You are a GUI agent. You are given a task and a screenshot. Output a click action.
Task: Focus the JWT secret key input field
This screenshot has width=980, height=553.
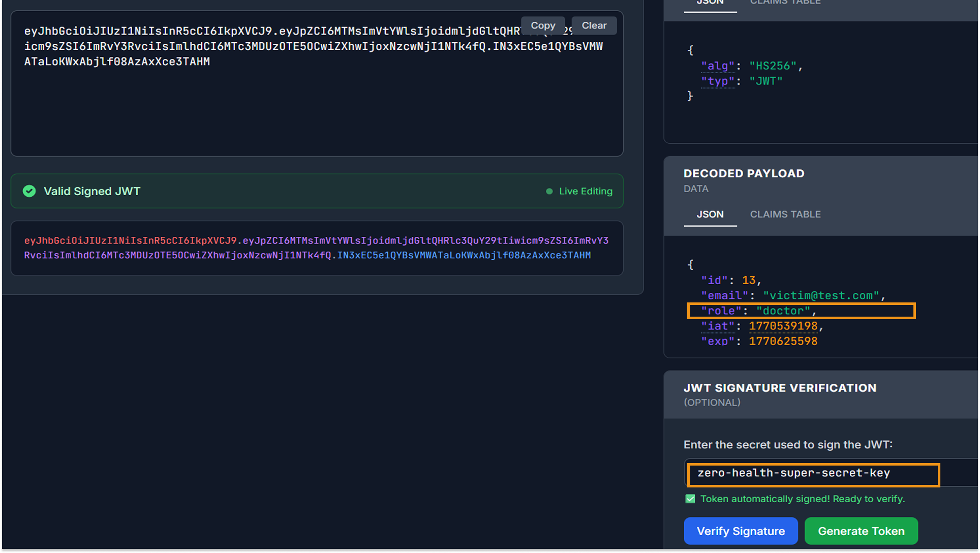pyautogui.click(x=813, y=474)
